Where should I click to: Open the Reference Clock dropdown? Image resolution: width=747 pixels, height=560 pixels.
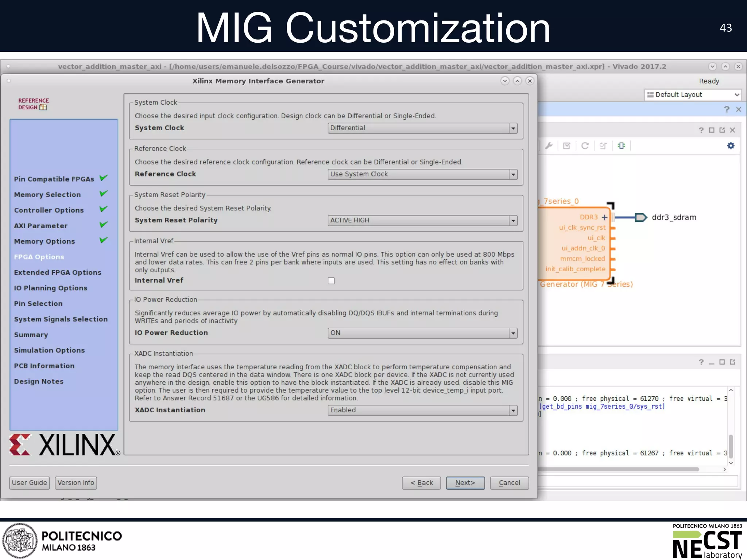tap(422, 174)
